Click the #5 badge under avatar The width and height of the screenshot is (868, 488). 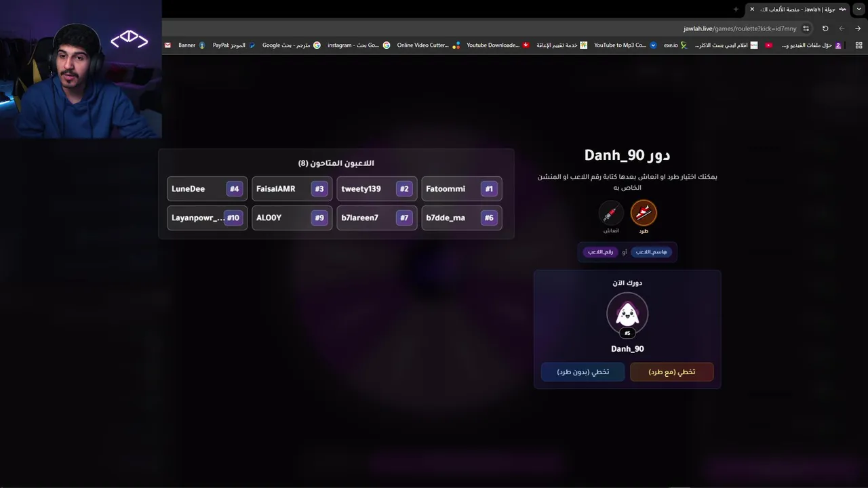(627, 333)
